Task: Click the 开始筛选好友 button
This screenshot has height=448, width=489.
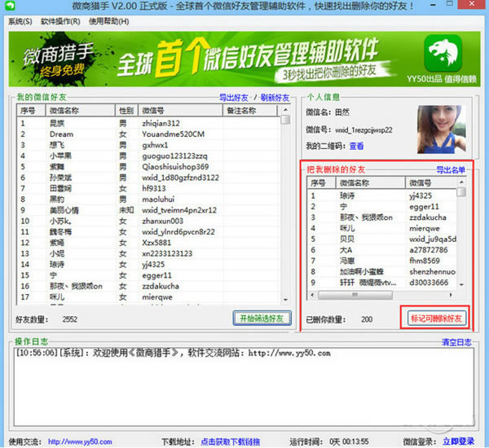Action: tap(262, 318)
